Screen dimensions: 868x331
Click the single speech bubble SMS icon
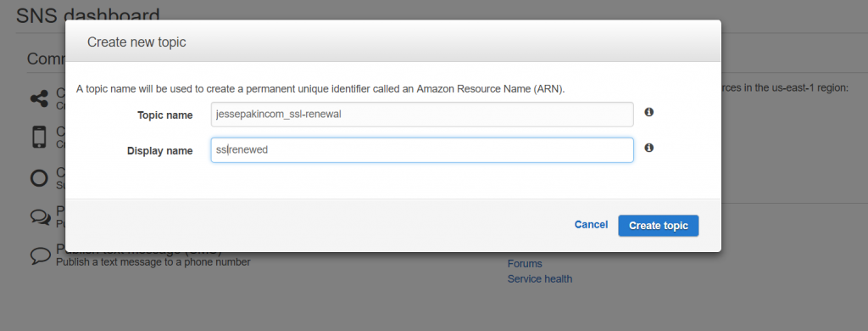[x=40, y=255]
